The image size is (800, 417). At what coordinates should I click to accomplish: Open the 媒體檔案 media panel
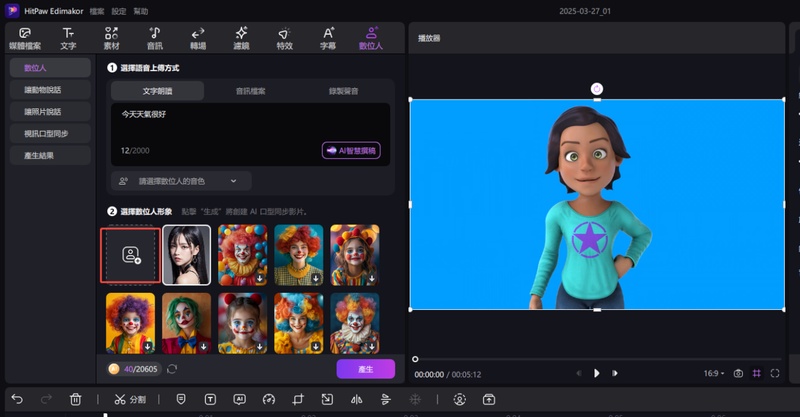click(24, 39)
